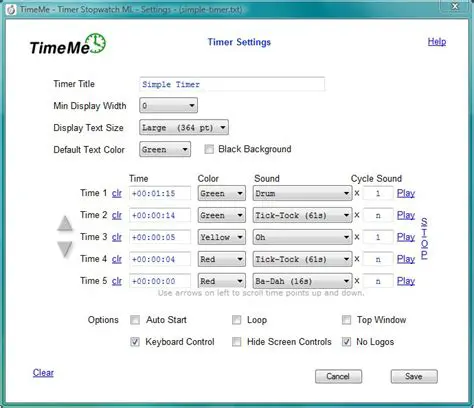Uncheck the Keyboard Control checkbox

(135, 342)
